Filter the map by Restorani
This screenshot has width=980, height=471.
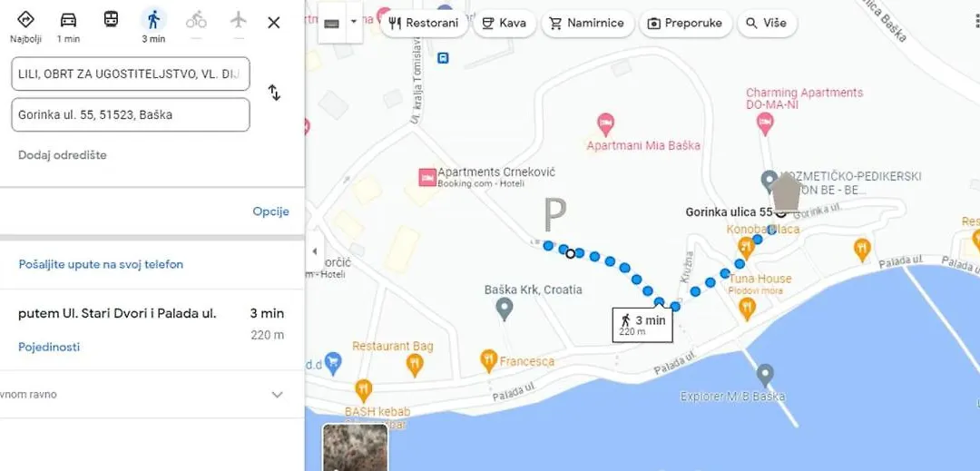pos(424,23)
